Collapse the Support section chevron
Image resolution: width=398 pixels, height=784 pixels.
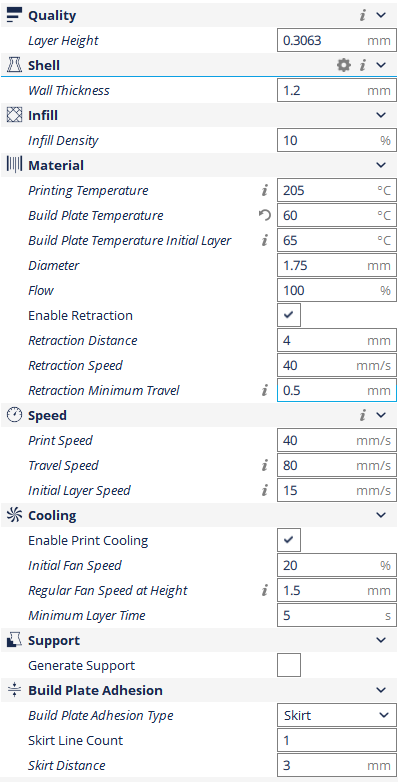(381, 640)
